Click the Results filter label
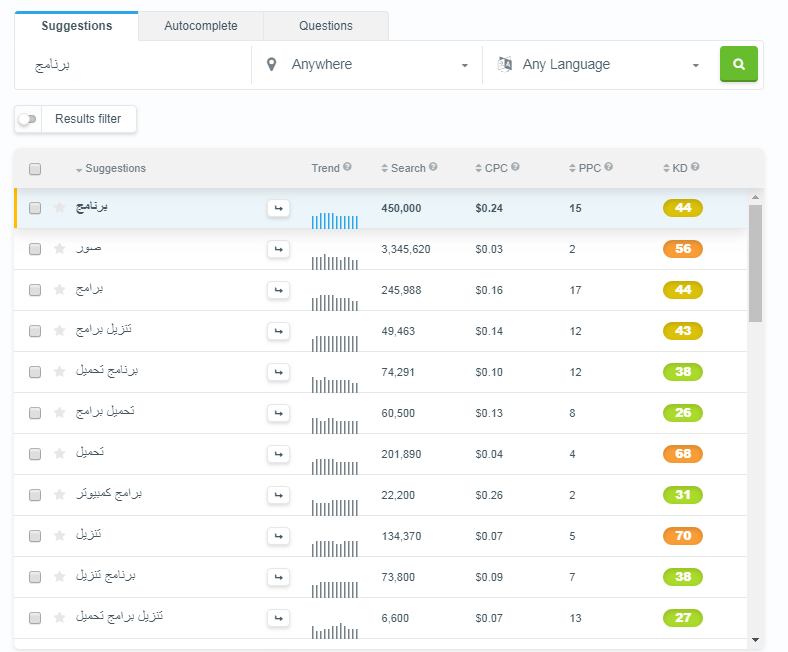The width and height of the screenshot is (788, 652). point(88,119)
